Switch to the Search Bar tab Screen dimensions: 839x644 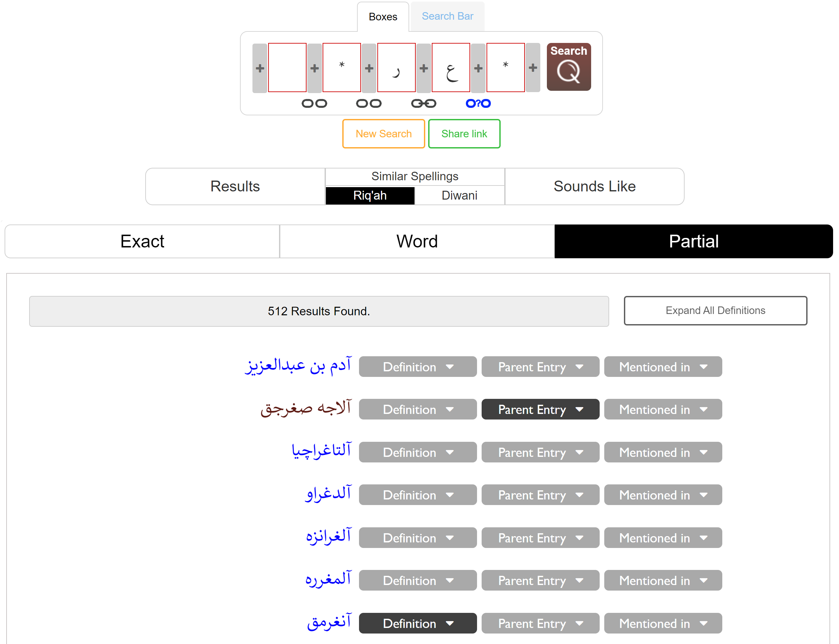(447, 16)
